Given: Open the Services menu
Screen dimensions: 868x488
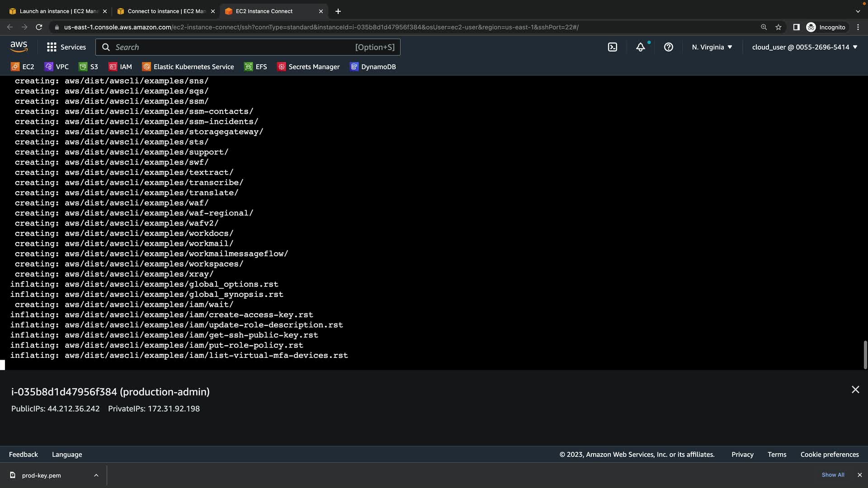Looking at the screenshot, I should point(66,47).
